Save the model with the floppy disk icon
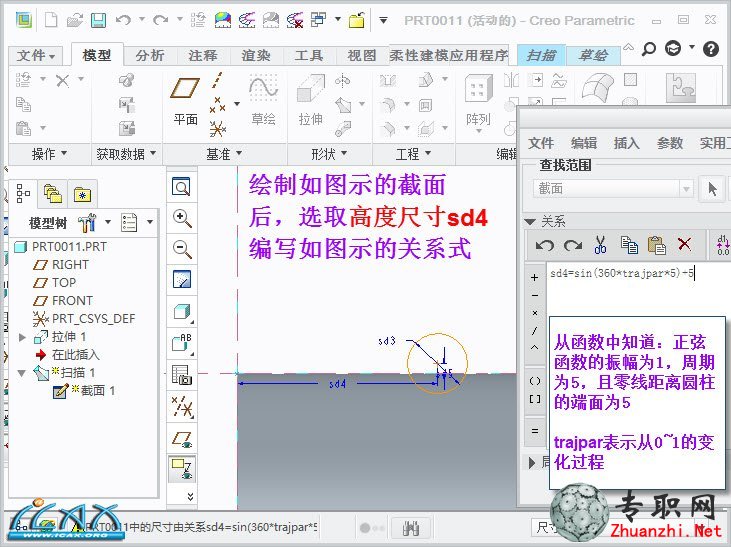731x547 pixels. click(98, 20)
